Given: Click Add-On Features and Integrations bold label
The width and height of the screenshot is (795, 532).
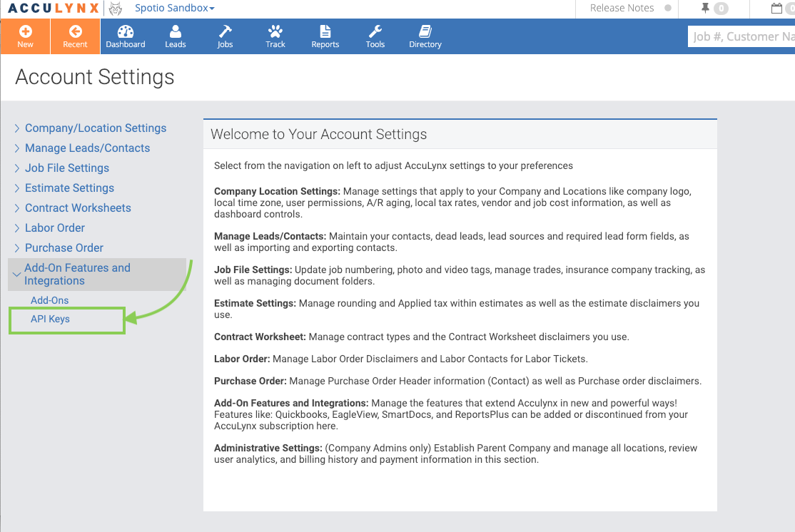Looking at the screenshot, I should [x=291, y=404].
